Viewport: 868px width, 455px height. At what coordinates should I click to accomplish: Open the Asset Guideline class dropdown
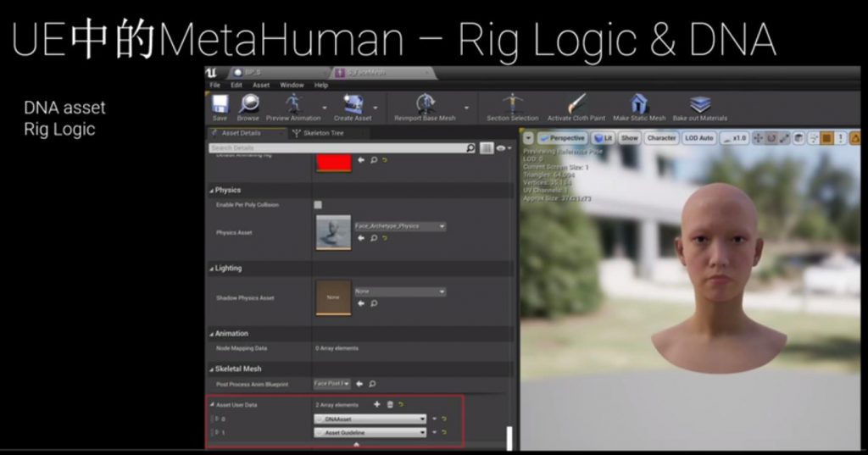pos(370,432)
